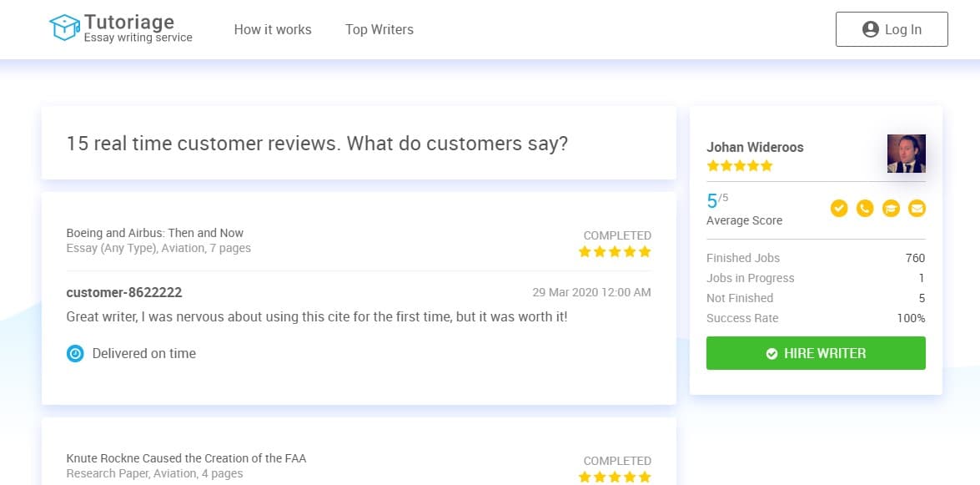Go to the Top Writers page

[x=379, y=29]
